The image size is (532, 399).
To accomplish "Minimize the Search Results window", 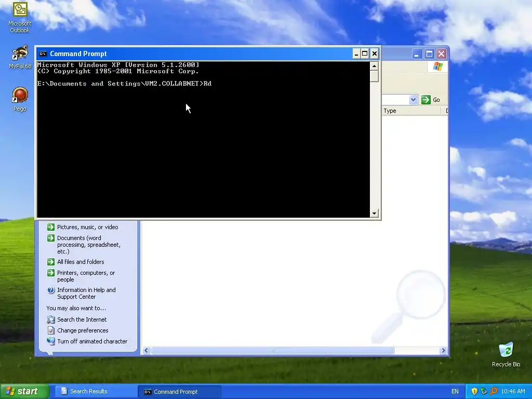I will 417,54.
